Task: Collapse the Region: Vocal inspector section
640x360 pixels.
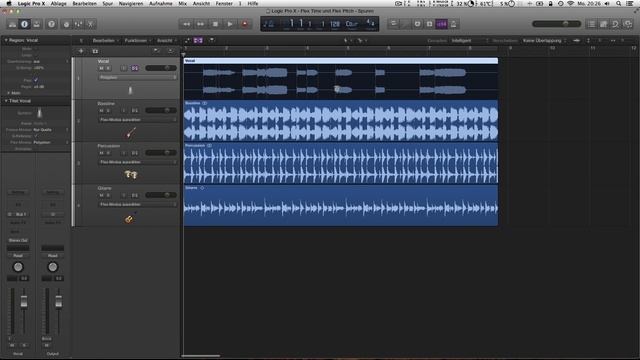Action: [6, 40]
